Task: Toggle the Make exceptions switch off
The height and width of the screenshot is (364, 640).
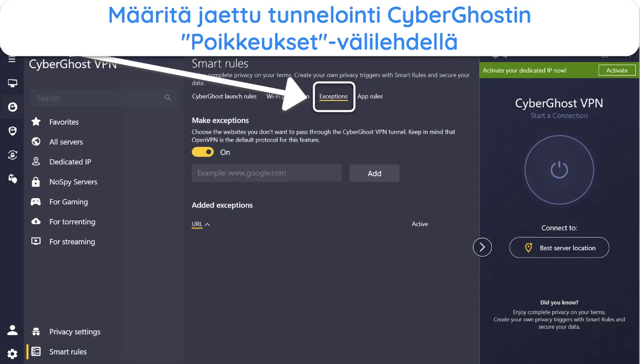Action: (x=203, y=152)
